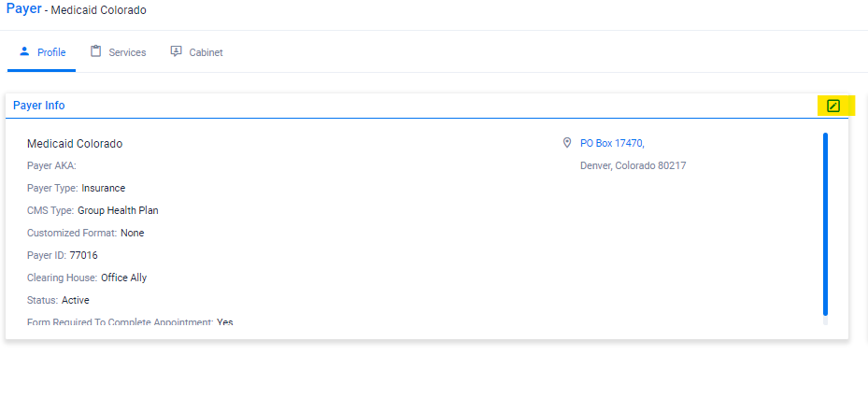Click the Payer Type value Insurance

tap(103, 188)
